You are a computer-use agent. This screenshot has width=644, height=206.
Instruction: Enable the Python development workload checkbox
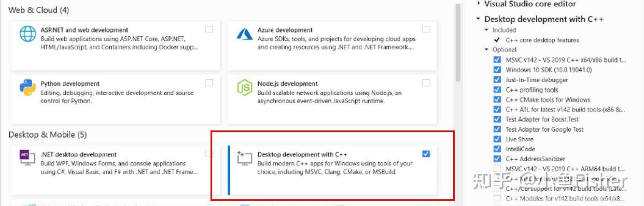(209, 83)
